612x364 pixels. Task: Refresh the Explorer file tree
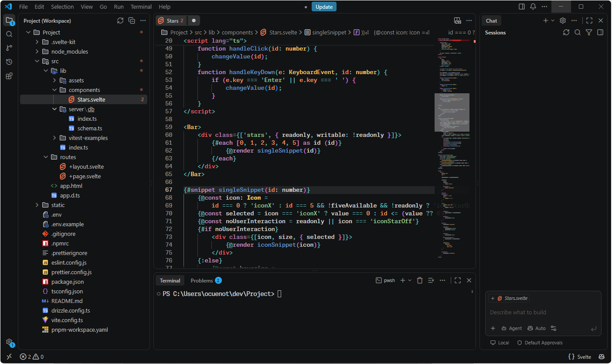(120, 20)
